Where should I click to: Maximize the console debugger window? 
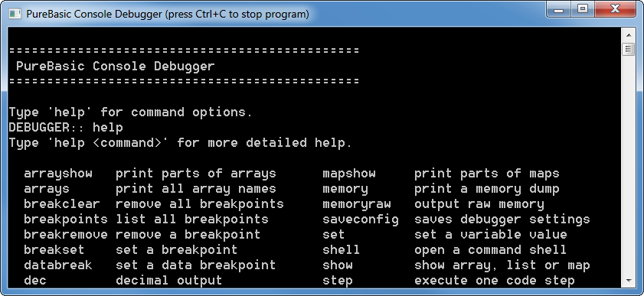(583, 9)
